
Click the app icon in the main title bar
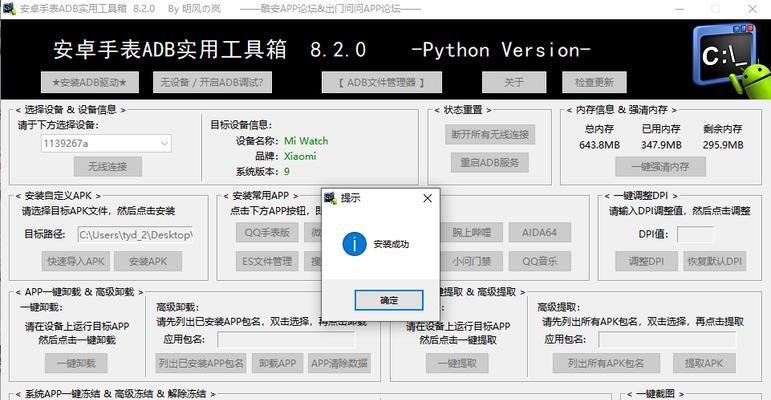coord(9,8)
